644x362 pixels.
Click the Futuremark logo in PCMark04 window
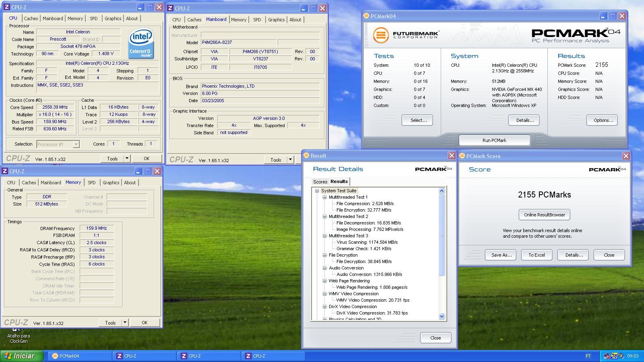(x=405, y=35)
